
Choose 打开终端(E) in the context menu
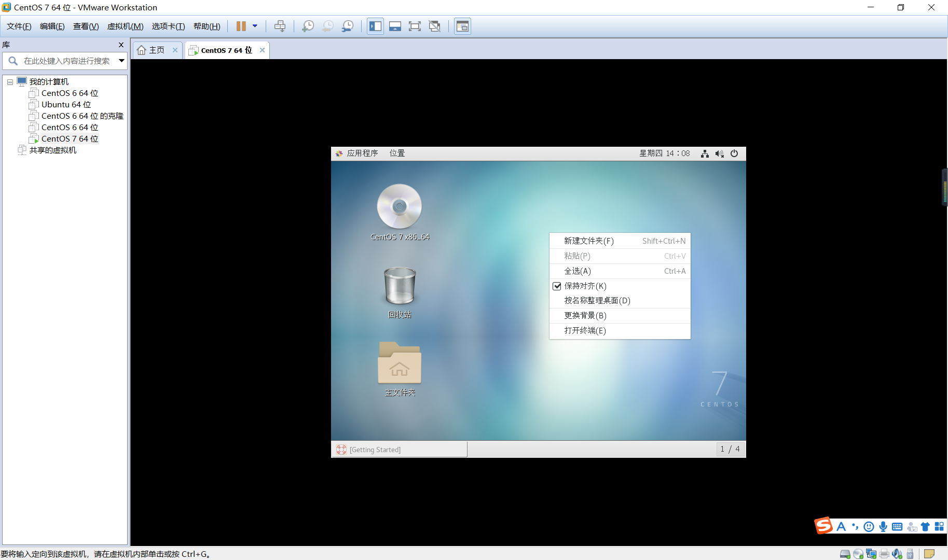click(x=620, y=331)
